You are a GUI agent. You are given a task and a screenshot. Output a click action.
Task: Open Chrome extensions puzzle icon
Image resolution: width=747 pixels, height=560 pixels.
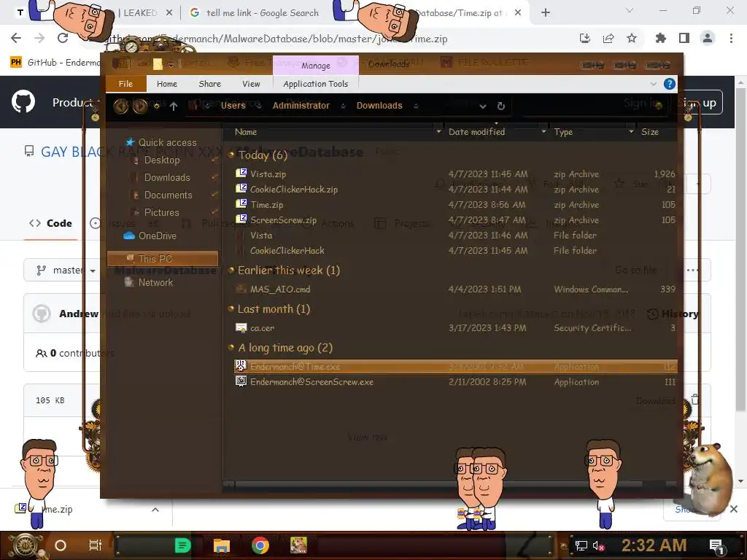(x=660, y=38)
